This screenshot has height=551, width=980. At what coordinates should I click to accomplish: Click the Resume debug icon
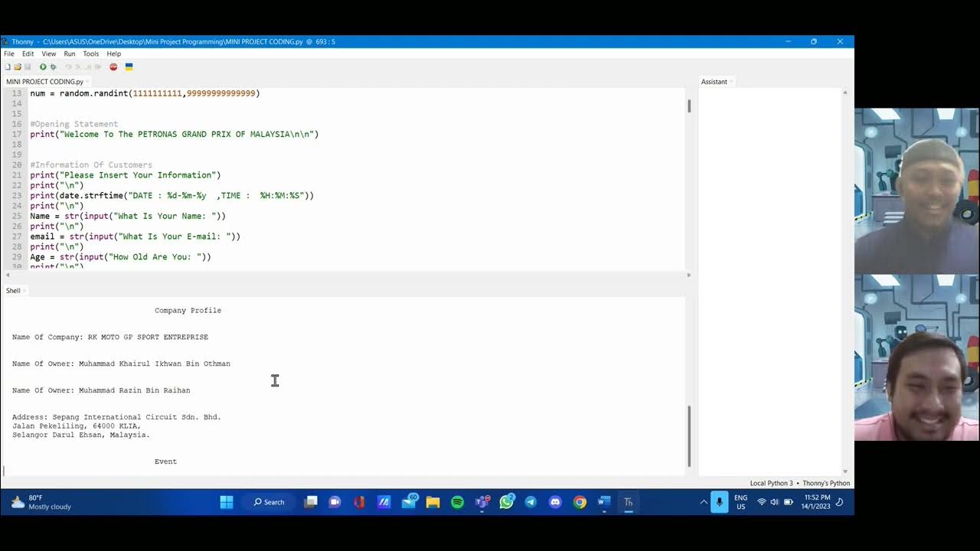(x=98, y=67)
